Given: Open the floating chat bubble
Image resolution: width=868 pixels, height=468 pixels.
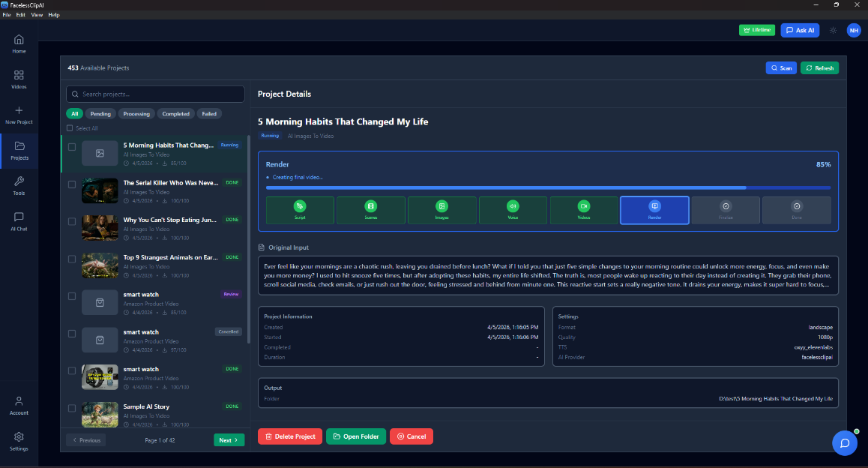Looking at the screenshot, I should (x=845, y=443).
